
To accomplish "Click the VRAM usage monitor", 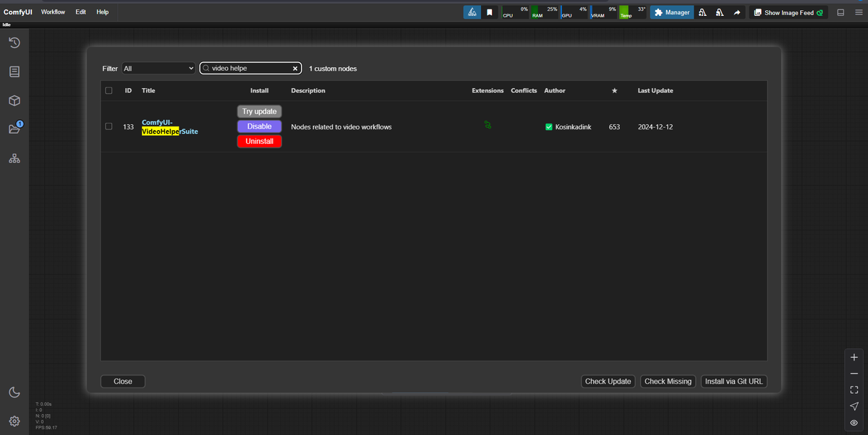I will tap(604, 12).
